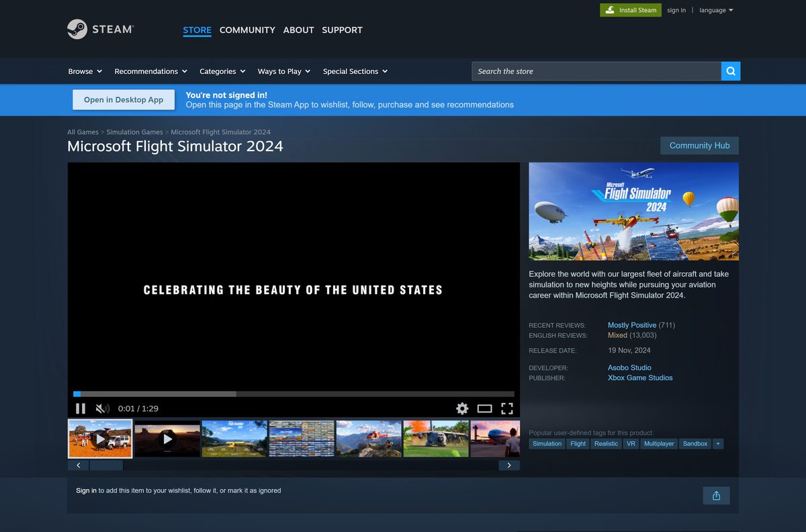
Task: Click the VR tag
Action: click(631, 444)
